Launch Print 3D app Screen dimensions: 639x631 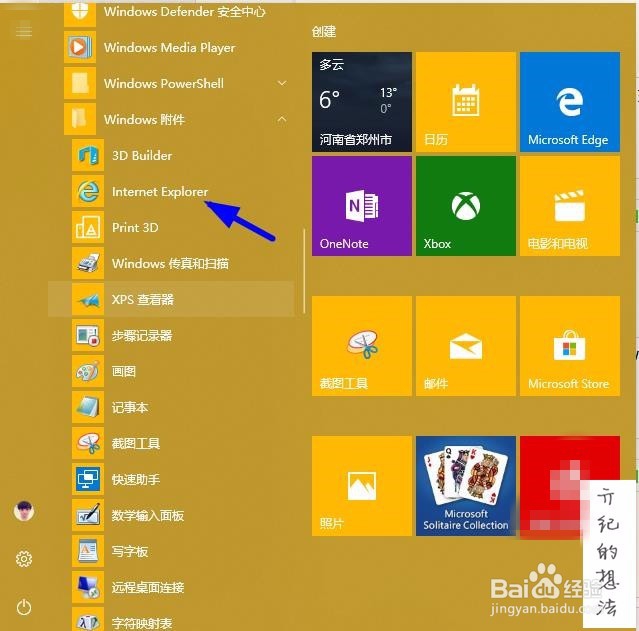click(171, 227)
